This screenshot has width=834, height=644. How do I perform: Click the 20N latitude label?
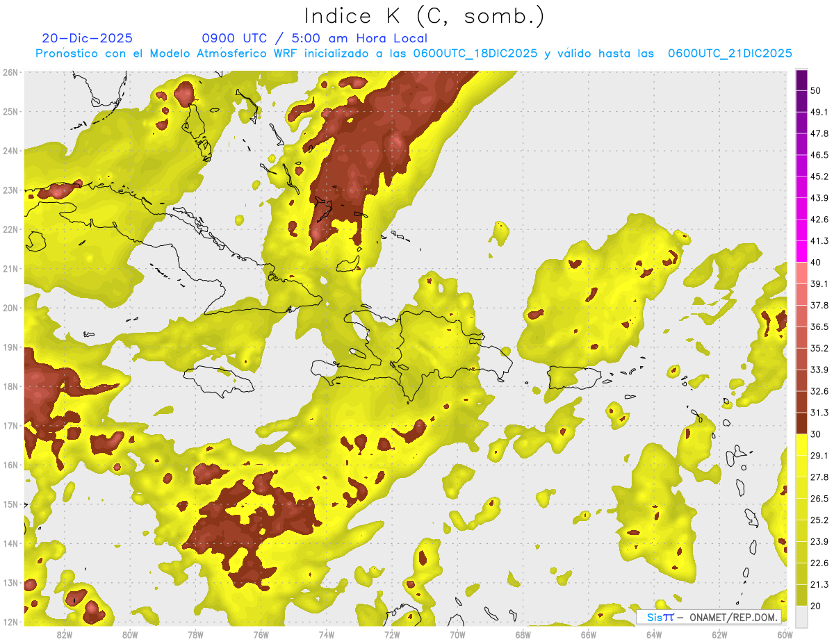click(x=10, y=308)
